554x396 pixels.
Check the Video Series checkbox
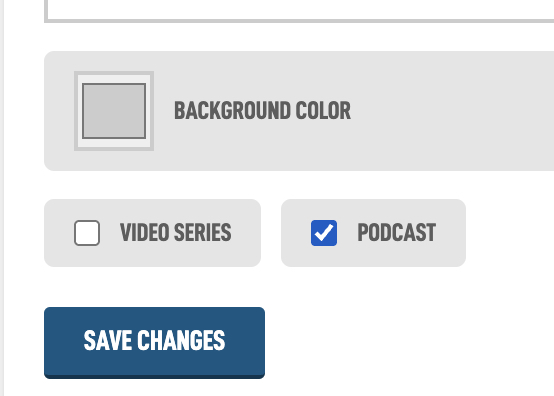click(x=87, y=233)
